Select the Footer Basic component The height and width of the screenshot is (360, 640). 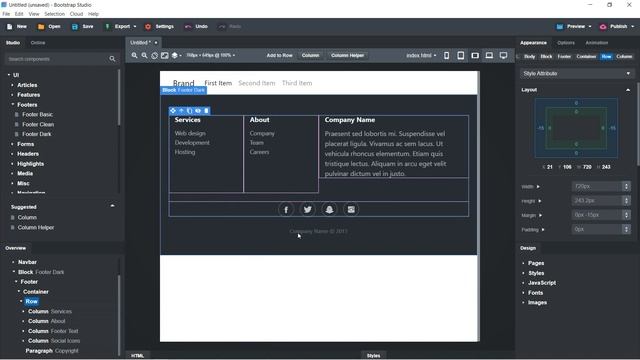click(x=37, y=115)
